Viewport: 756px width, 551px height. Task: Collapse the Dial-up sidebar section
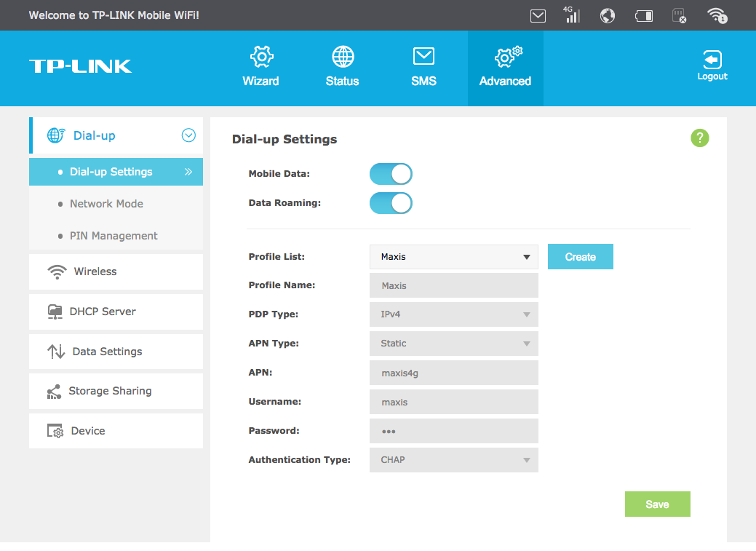pos(188,135)
